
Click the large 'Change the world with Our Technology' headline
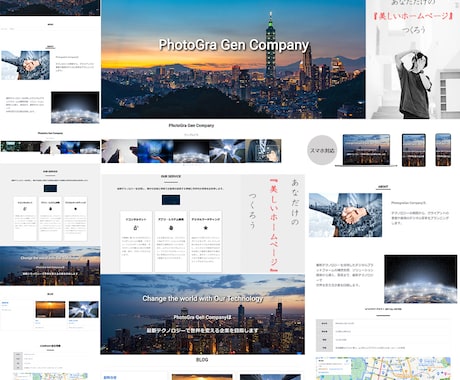203,299
